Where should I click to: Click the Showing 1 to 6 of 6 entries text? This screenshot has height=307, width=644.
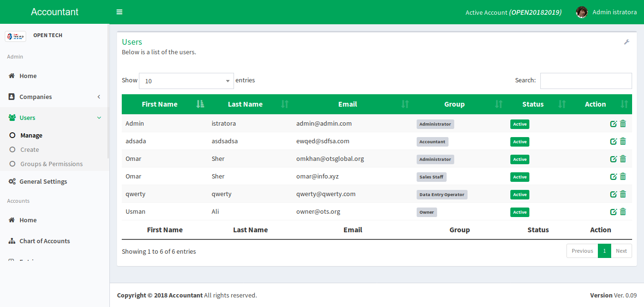point(159,251)
